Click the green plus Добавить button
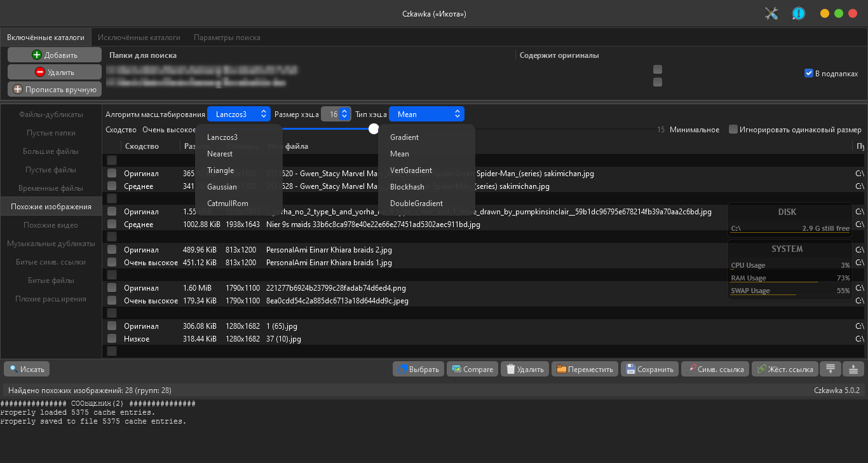This screenshot has width=868, height=463. point(55,55)
